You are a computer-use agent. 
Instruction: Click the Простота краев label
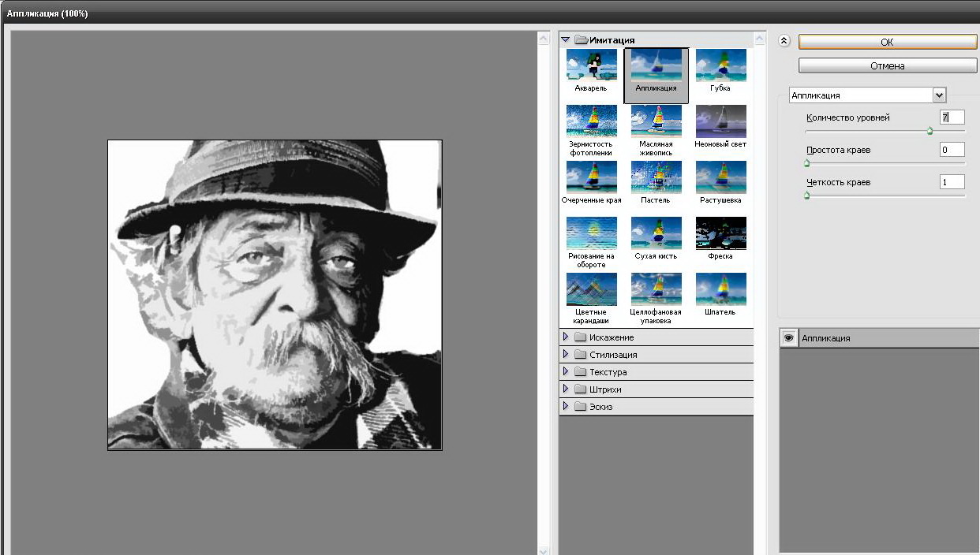[x=838, y=150]
